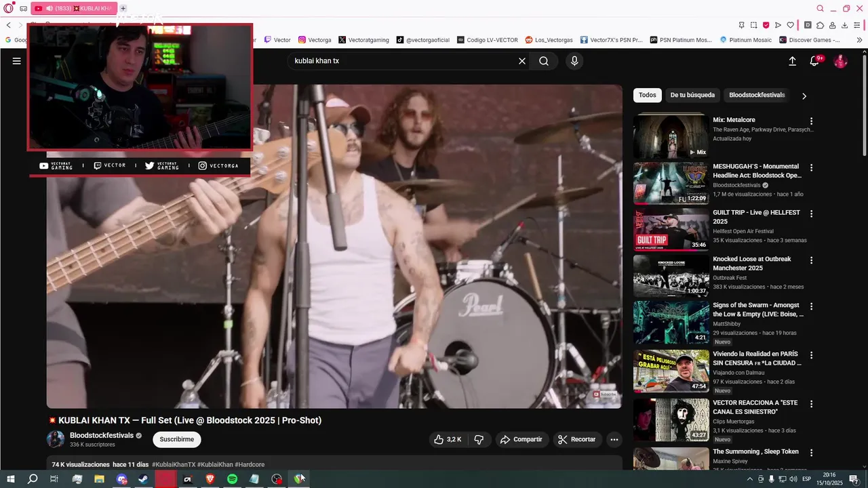This screenshot has width=868, height=488.
Task: Open the Los_Vectorgas bookmark
Action: point(549,40)
